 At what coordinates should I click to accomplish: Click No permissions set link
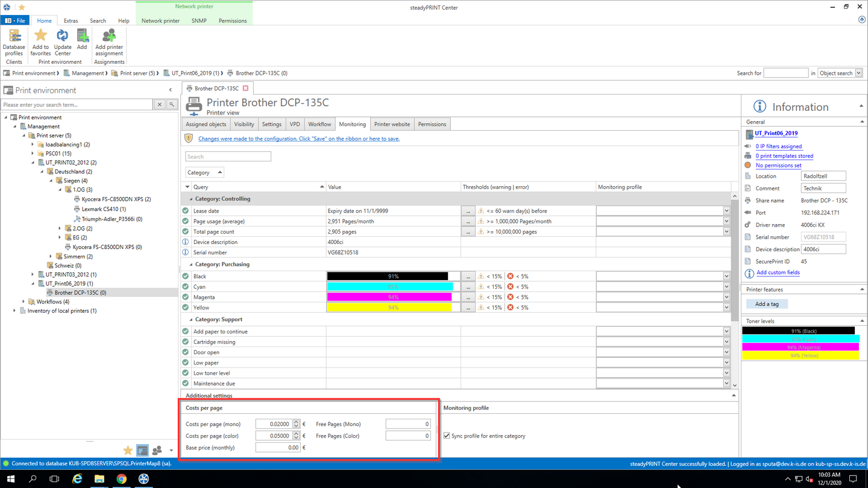[778, 166]
